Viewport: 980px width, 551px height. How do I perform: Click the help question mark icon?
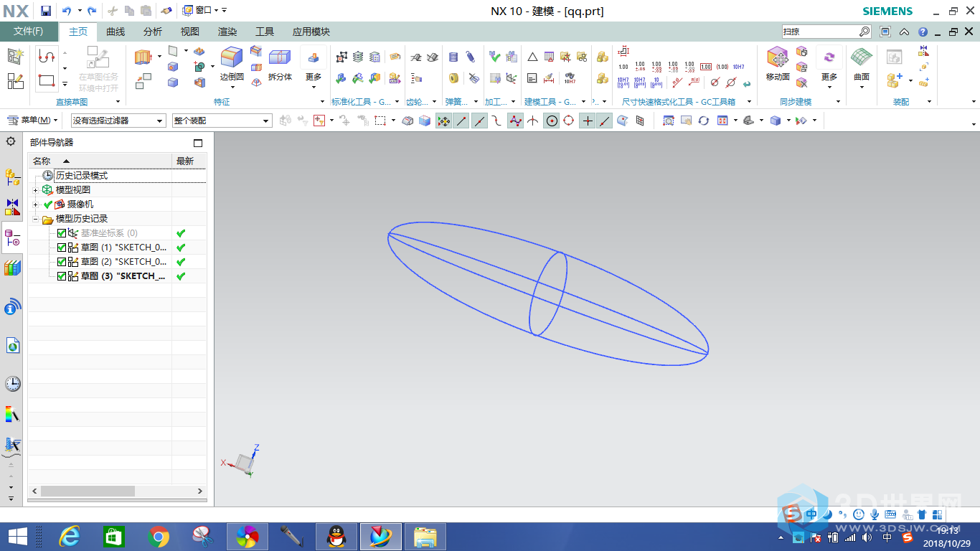click(923, 32)
